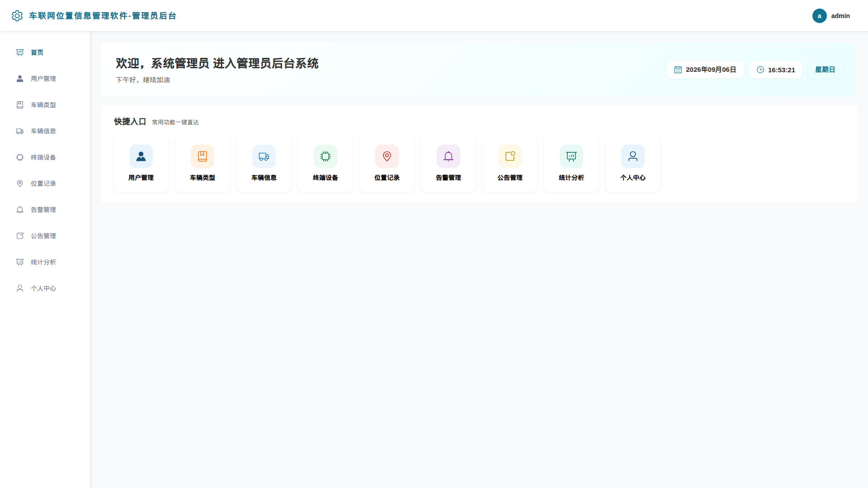Viewport: 868px width, 488px height.
Task: Click the header title 车联网位置信息管理软件-管理员后台
Action: (x=103, y=16)
